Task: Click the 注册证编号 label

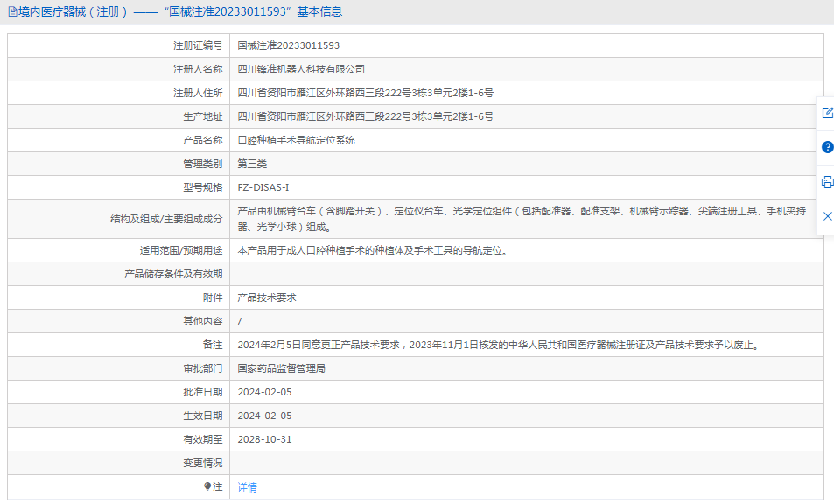Action: click(x=198, y=45)
